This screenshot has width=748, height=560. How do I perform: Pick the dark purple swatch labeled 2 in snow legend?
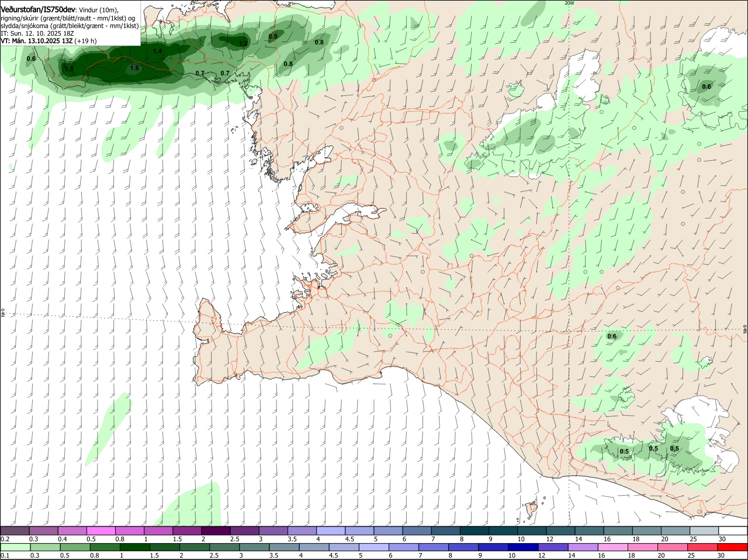(x=216, y=530)
